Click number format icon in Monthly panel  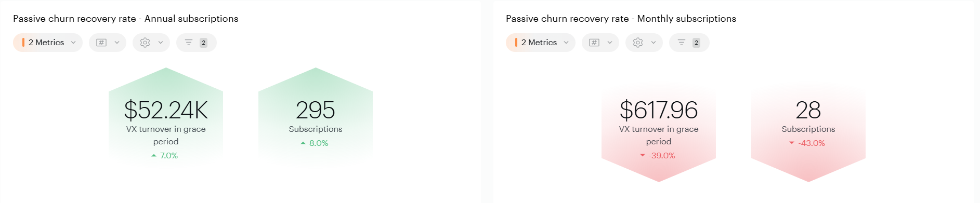pyautogui.click(x=594, y=43)
